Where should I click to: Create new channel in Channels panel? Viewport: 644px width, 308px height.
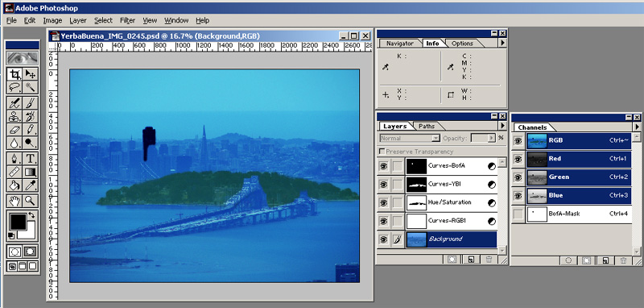tap(605, 260)
